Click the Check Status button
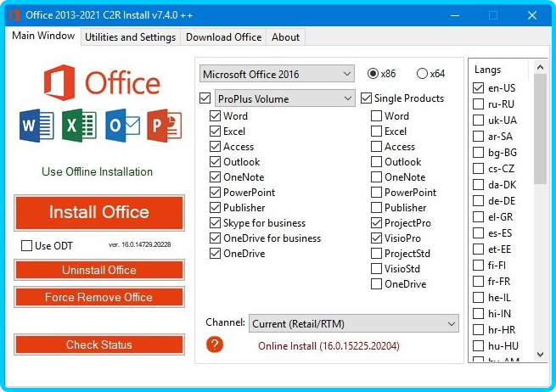The width and height of the screenshot is (556, 392). click(x=99, y=344)
